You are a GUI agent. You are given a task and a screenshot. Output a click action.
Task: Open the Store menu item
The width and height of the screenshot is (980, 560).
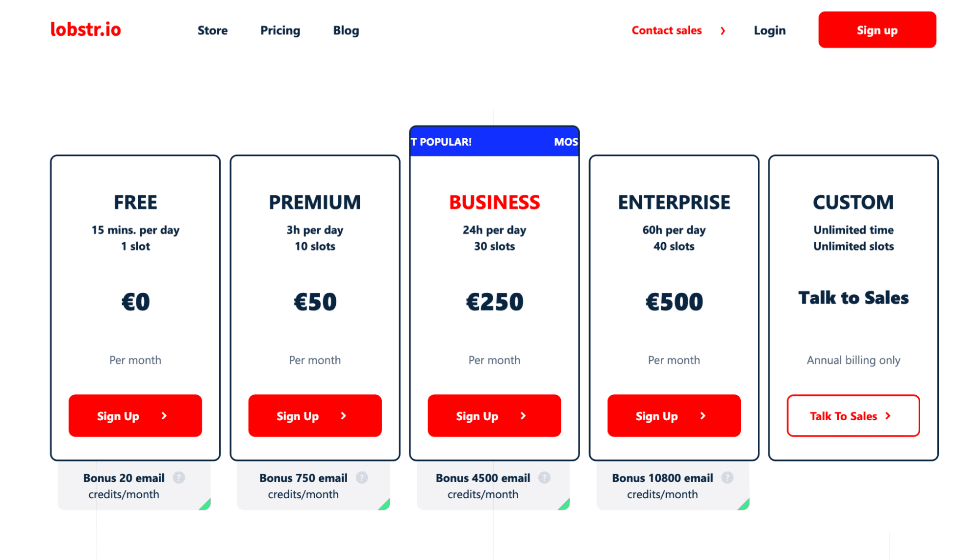[212, 30]
